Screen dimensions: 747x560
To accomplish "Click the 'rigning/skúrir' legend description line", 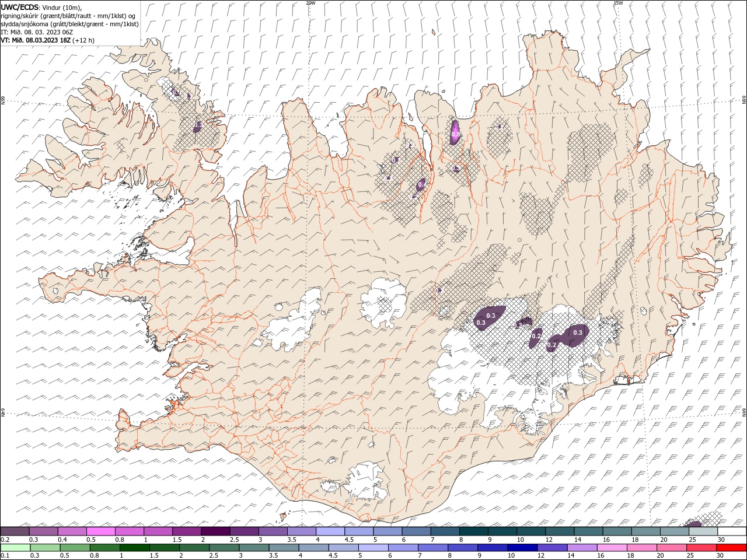I will pyautogui.click(x=68, y=15).
